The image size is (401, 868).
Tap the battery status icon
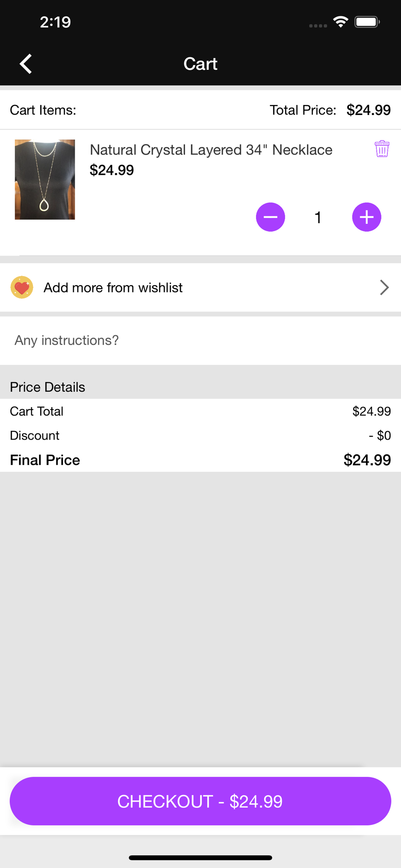pos(367,22)
